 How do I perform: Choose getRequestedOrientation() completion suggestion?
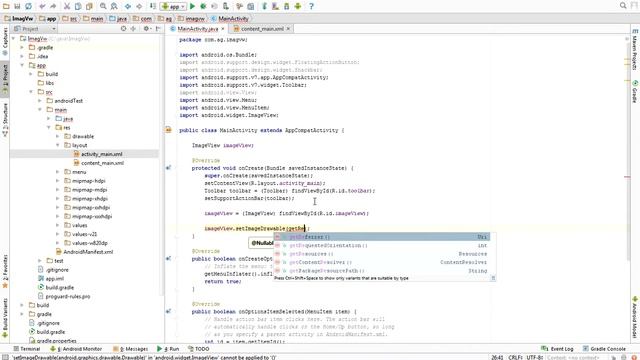(x=382, y=246)
